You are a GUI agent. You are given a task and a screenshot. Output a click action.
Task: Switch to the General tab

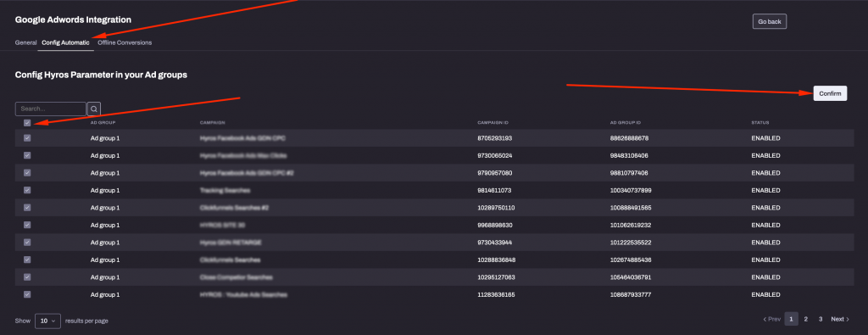point(26,42)
